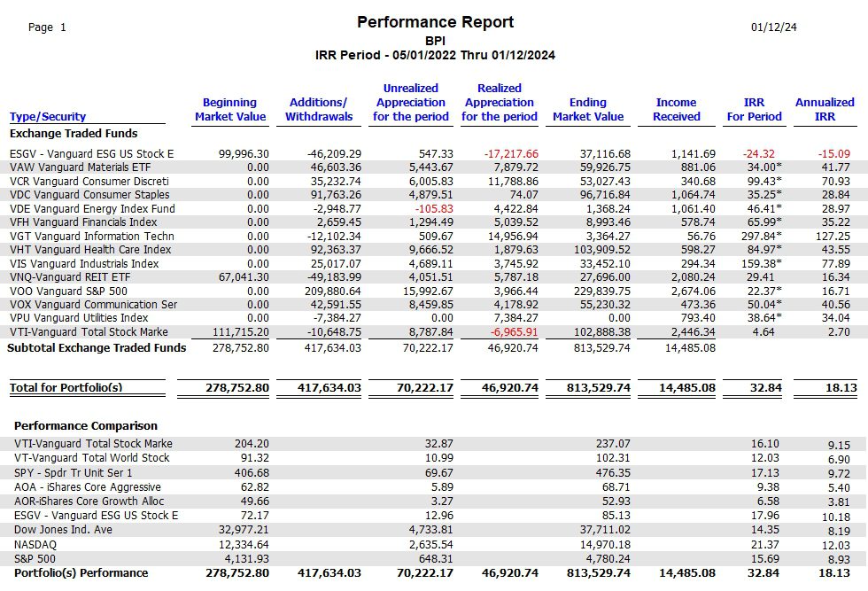This screenshot has height=591, width=868.
Task: Click VHT ending market value 103,909.52
Action: coord(601,249)
